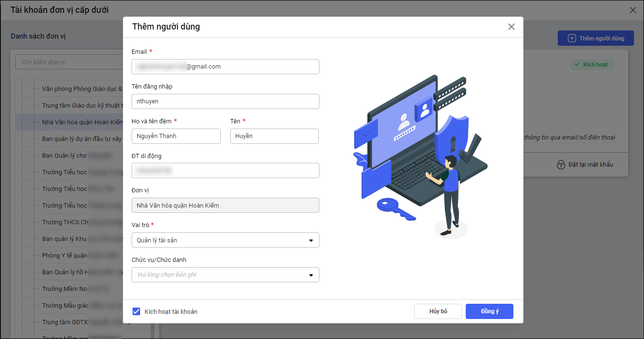Click the plus icon on Thêm người dùng button

(x=572, y=39)
